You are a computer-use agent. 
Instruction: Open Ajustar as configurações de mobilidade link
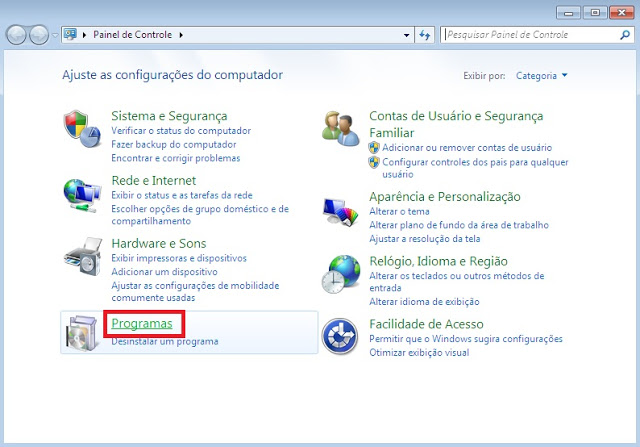coord(196,291)
